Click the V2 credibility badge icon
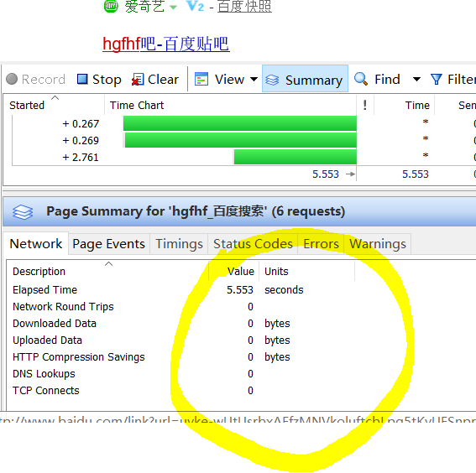476x473 pixels. 196,6
